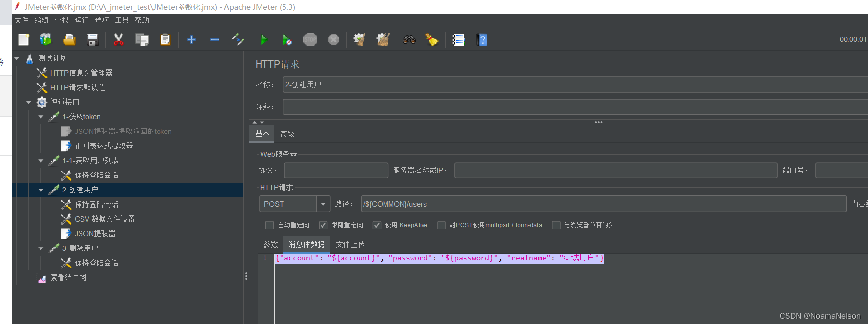Viewport: 868px width, 324px height.
Task: Collapse the 2-创建用户 node arrow
Action: pos(41,190)
